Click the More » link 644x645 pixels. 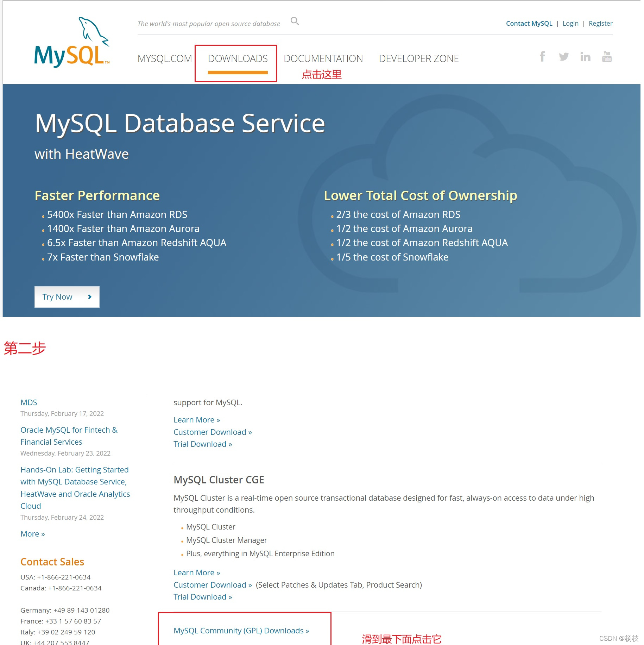click(x=33, y=534)
